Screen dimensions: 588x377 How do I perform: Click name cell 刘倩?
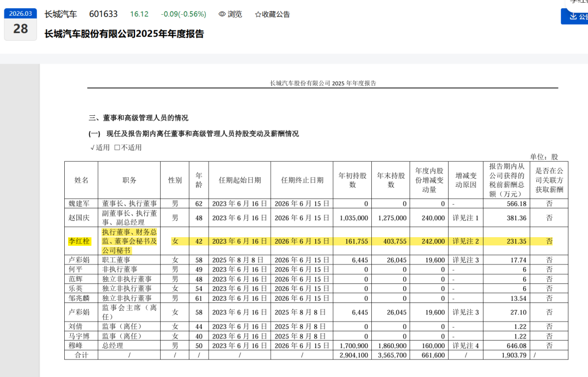click(x=75, y=327)
